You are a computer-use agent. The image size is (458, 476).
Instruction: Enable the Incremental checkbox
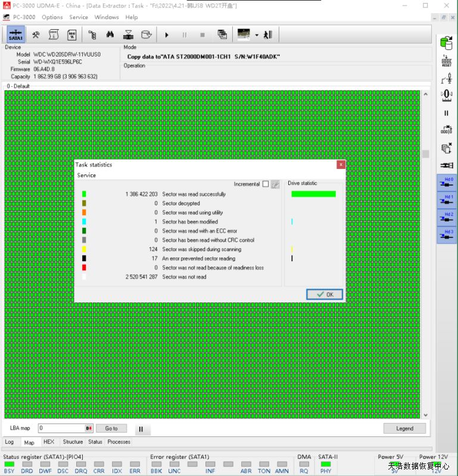[x=266, y=184]
